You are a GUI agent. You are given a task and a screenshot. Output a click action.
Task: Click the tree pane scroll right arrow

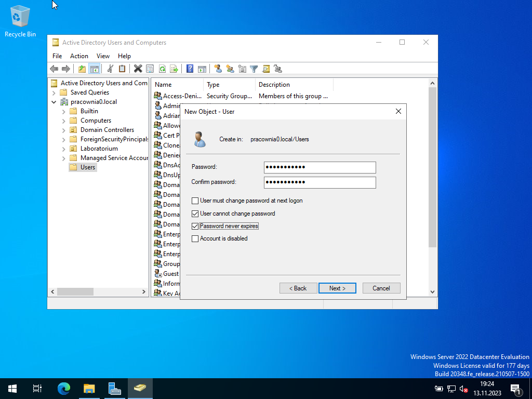pyautogui.click(x=144, y=292)
